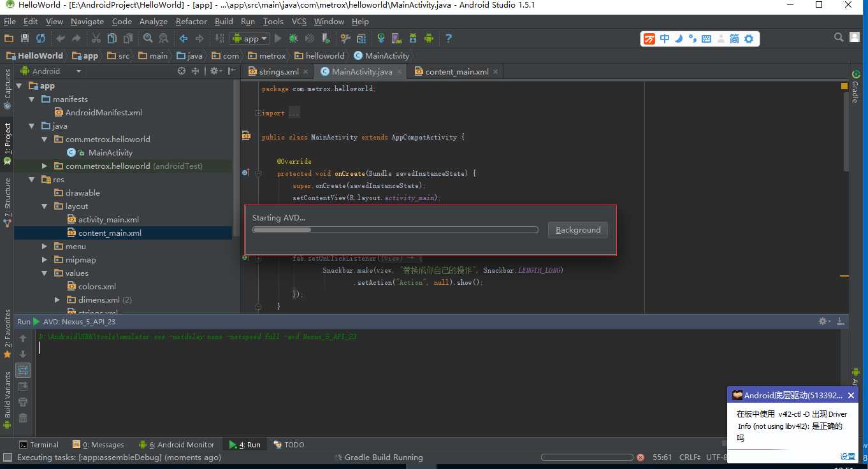This screenshot has height=469, width=868.
Task: Navigate Back with the blue left arrow
Action: [184, 38]
